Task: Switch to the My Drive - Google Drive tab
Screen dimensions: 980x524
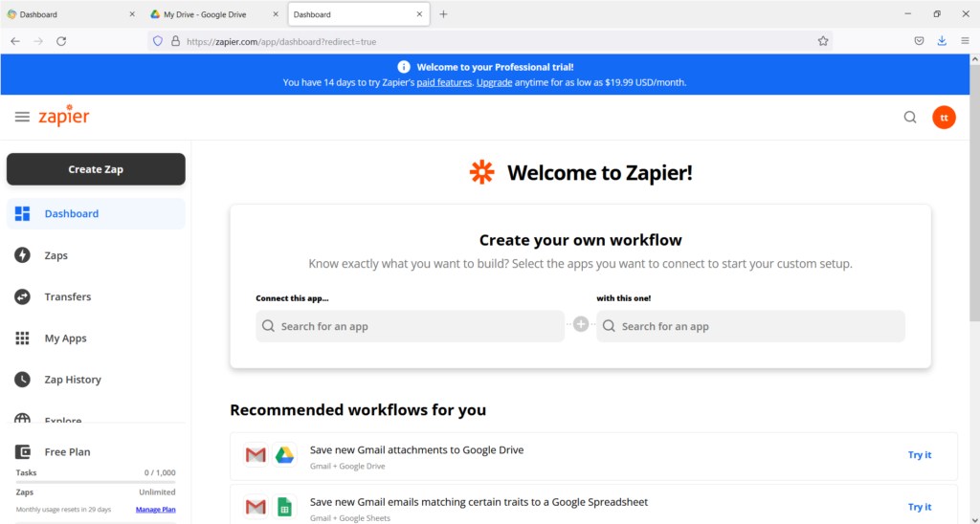Action: [x=211, y=14]
